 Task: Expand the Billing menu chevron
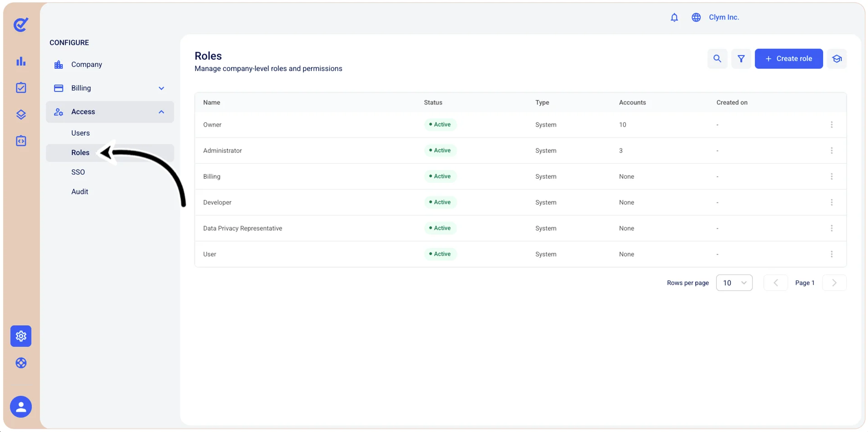(161, 88)
